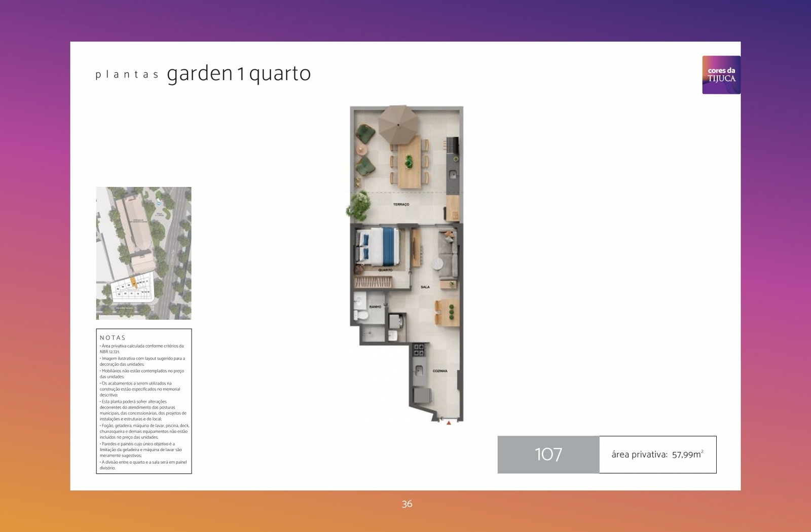Click the área privativa 57,99m² box
Viewport: 811px width, 532px height.
point(658,454)
